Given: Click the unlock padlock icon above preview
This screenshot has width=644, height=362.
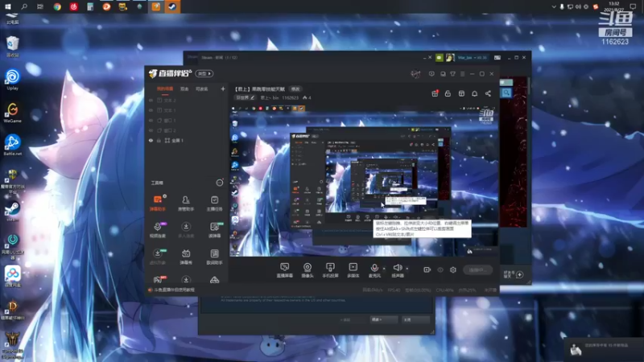Looking at the screenshot, I should 448,93.
